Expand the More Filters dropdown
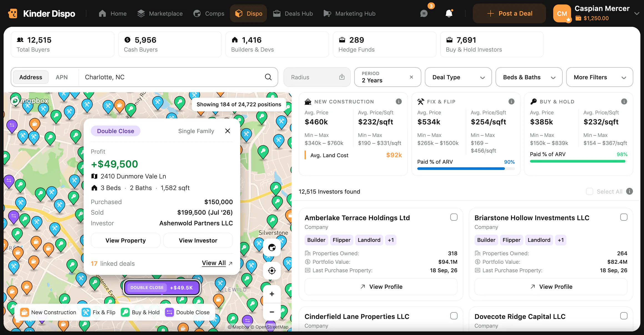Viewport: 644px width, 335px height. coord(600,77)
